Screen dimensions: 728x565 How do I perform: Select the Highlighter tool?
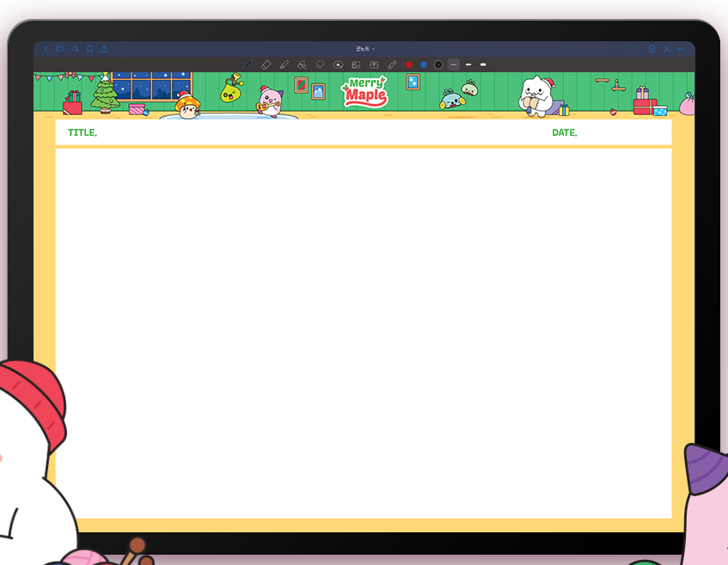coord(284,64)
